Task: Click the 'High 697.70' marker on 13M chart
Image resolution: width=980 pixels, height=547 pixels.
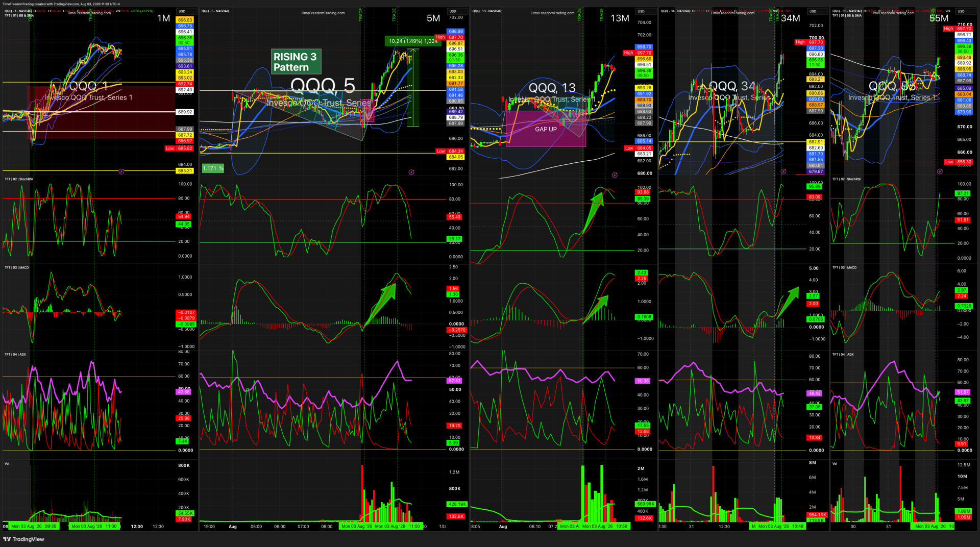Action: pyautogui.click(x=638, y=53)
